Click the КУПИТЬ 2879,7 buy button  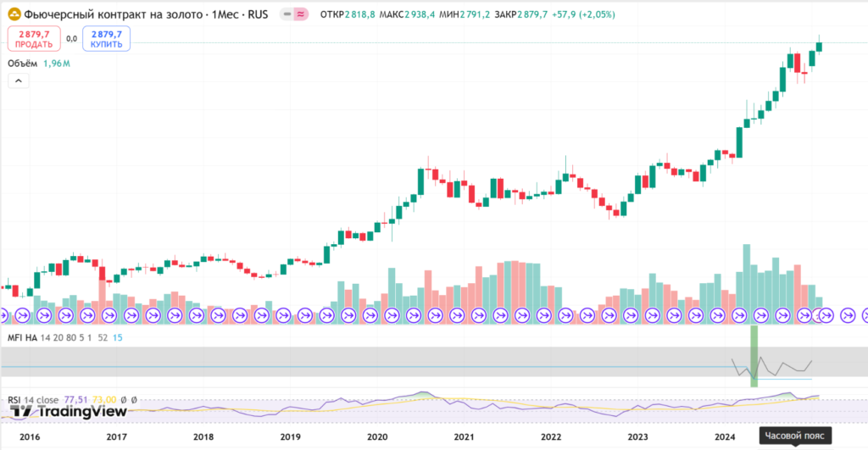click(106, 39)
